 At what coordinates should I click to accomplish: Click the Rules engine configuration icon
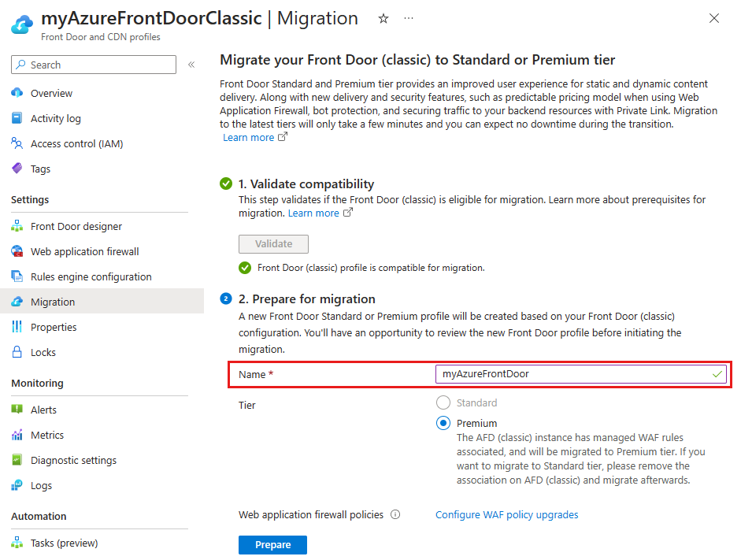[17, 276]
